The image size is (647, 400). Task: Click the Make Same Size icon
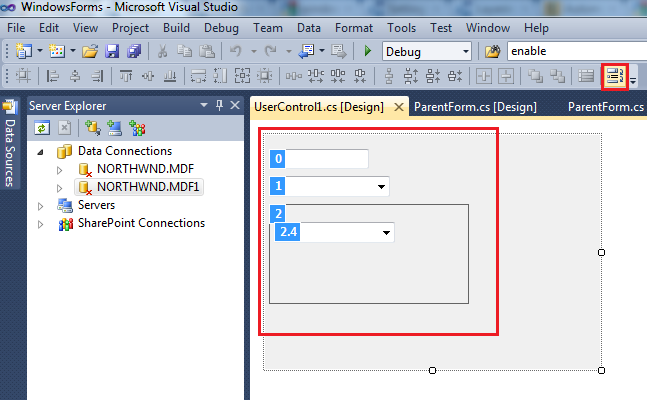point(242,76)
